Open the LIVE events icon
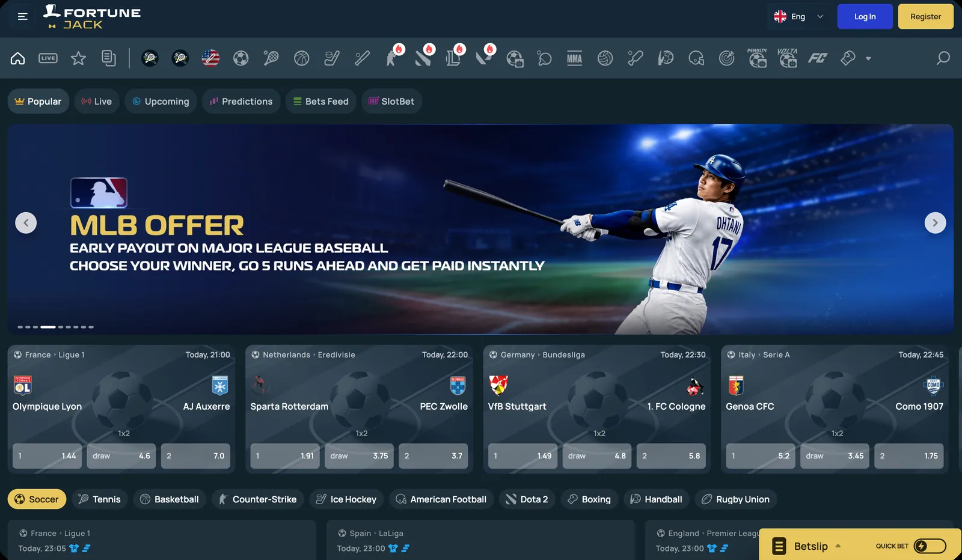 point(48,58)
